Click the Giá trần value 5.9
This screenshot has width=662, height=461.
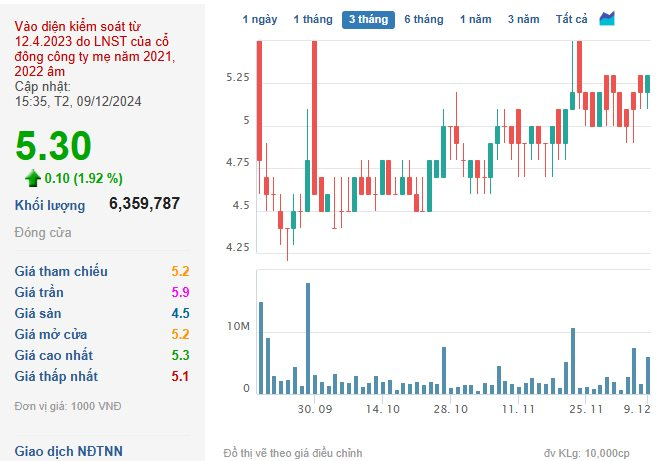(x=180, y=292)
